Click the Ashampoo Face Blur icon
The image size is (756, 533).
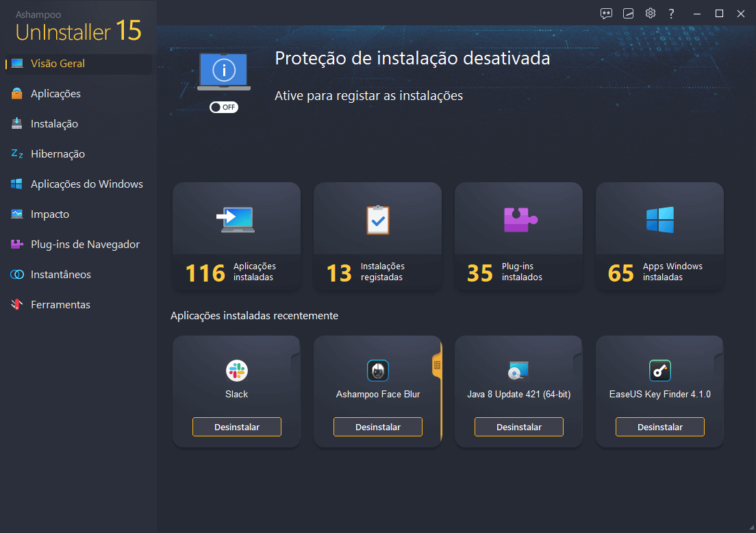coord(378,371)
